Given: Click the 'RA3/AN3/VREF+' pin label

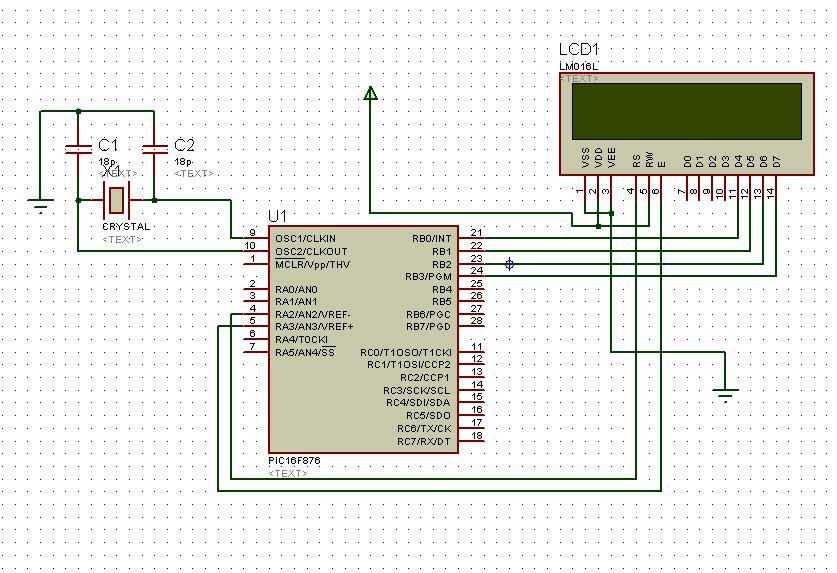Looking at the screenshot, I should 314,327.
